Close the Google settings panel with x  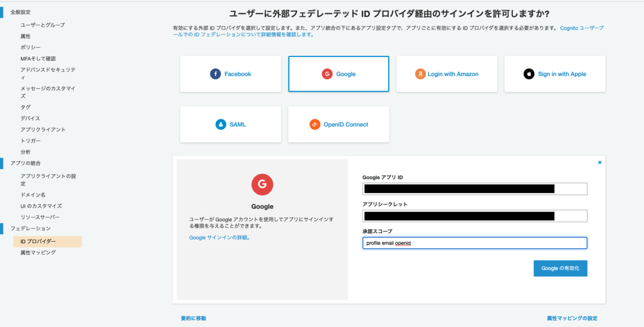click(x=600, y=162)
